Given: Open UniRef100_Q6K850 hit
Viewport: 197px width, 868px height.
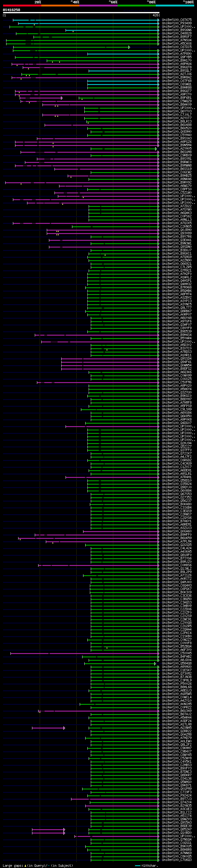Looking at the screenshot, I should point(176,416).
